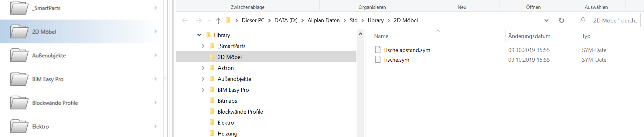Select the Tische.sym file icon
Image resolution: width=644 pixels, height=137 pixels.
click(378, 60)
